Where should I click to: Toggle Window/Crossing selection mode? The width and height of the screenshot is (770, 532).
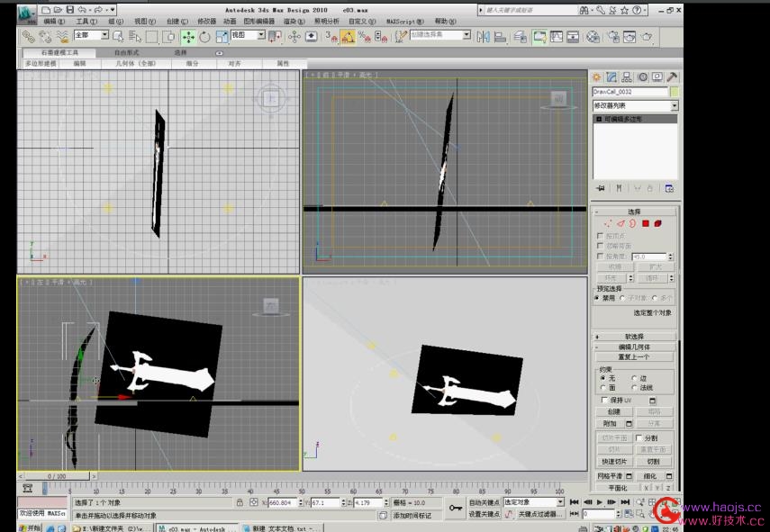pyautogui.click(x=168, y=37)
